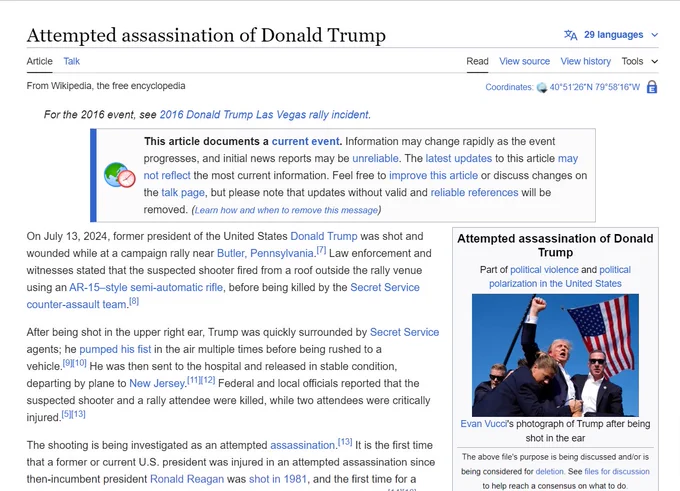The image size is (680, 491).
Task: Click citation reference [10]
Action: click(x=79, y=363)
